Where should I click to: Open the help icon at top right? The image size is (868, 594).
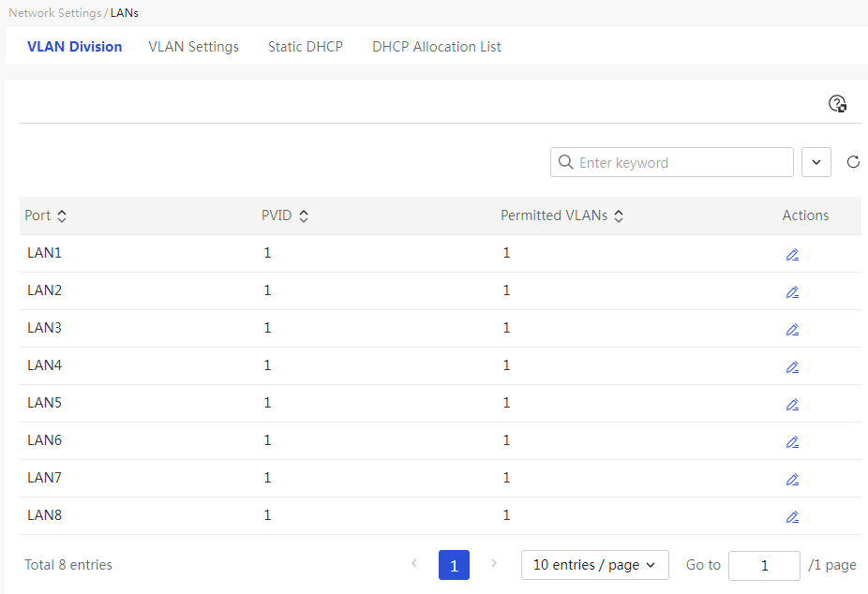(x=837, y=103)
